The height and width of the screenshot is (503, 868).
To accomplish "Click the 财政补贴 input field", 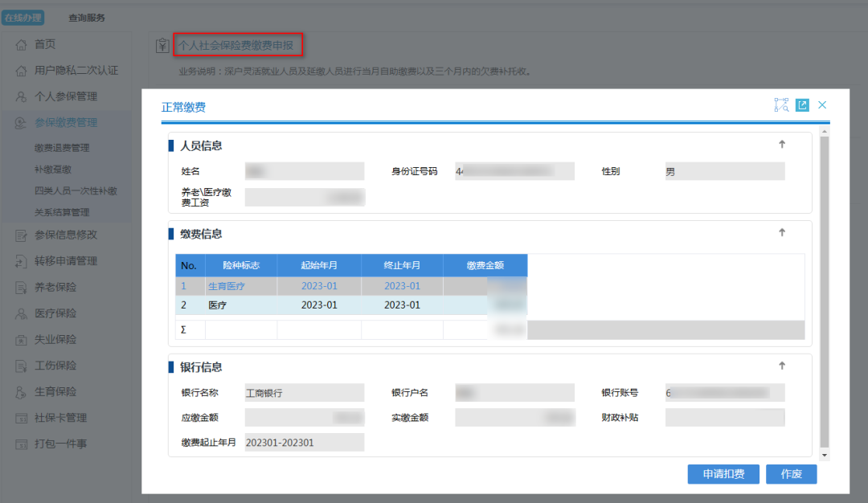I will click(725, 418).
